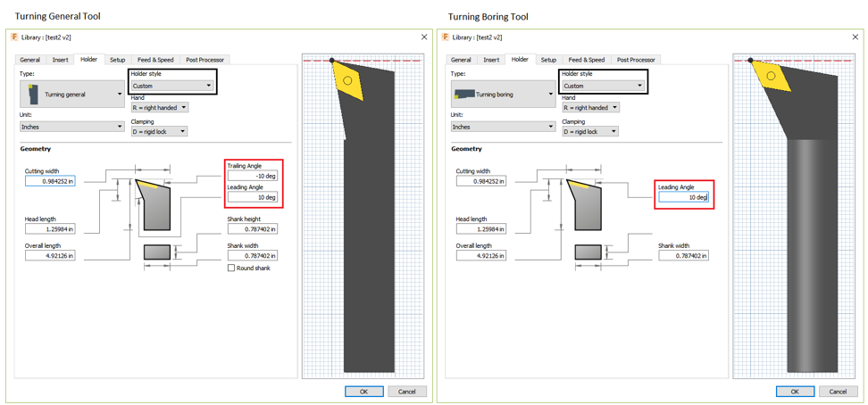868x405 pixels.
Task: Open the 'Turning boring' Type dropdown
Action: 503,94
